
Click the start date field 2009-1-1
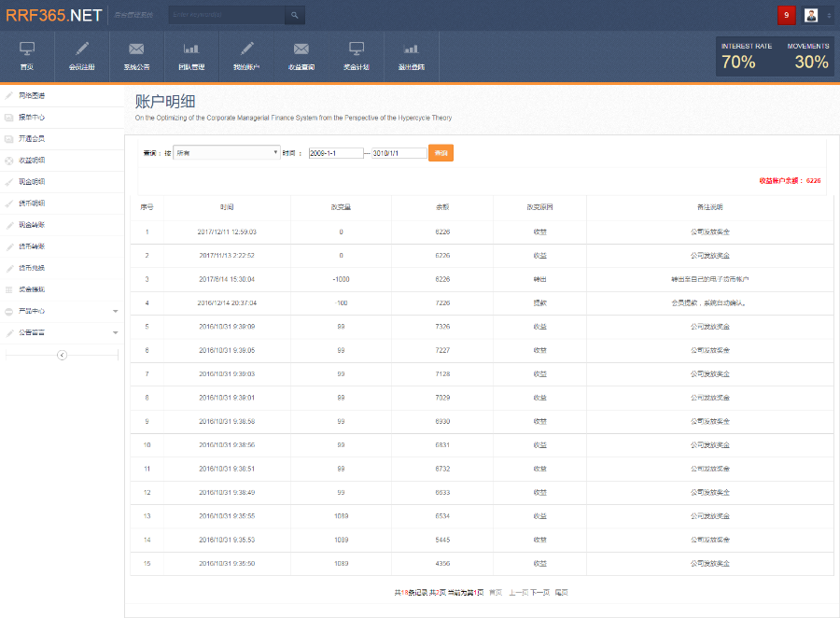[335, 153]
